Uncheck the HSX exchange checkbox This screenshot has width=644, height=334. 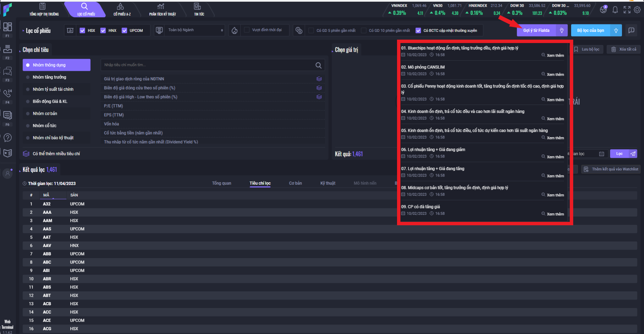click(x=82, y=30)
